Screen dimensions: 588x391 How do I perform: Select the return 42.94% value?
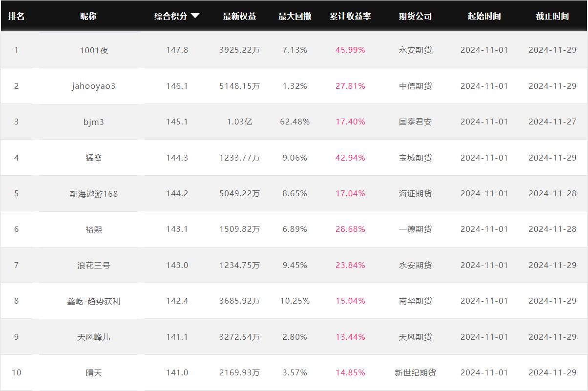click(x=350, y=158)
